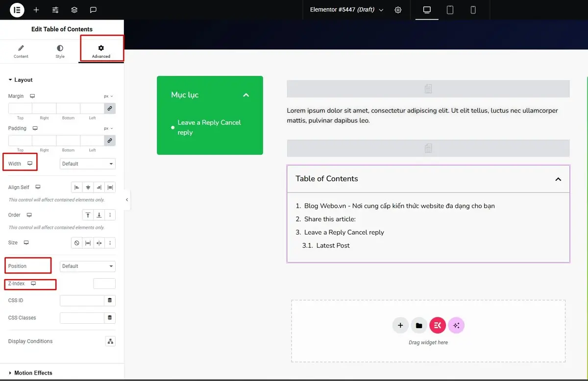Click the Z-Index input field
The image size is (588, 381).
(104, 284)
